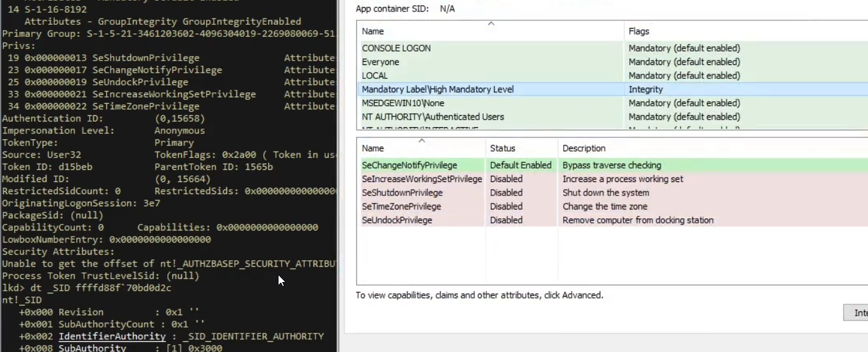Image resolution: width=868 pixels, height=352 pixels.
Task: Click the Disabled status of SeUndockPrivilege
Action: 506,220
